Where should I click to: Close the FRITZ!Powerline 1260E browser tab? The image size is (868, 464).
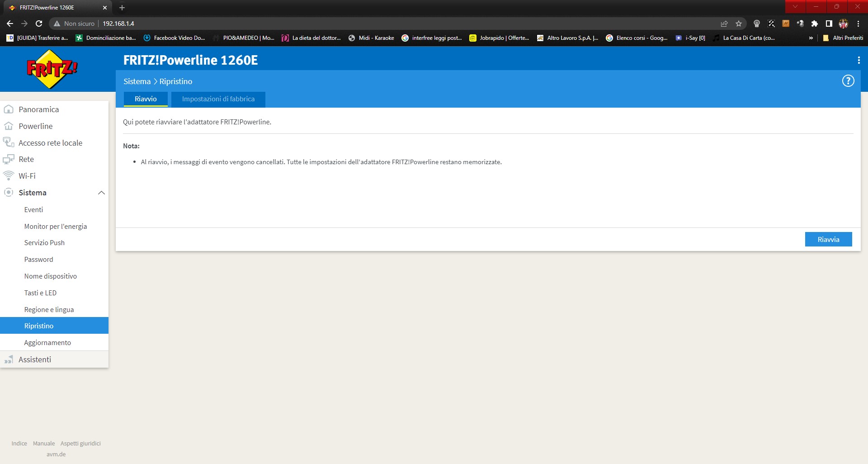tap(105, 8)
